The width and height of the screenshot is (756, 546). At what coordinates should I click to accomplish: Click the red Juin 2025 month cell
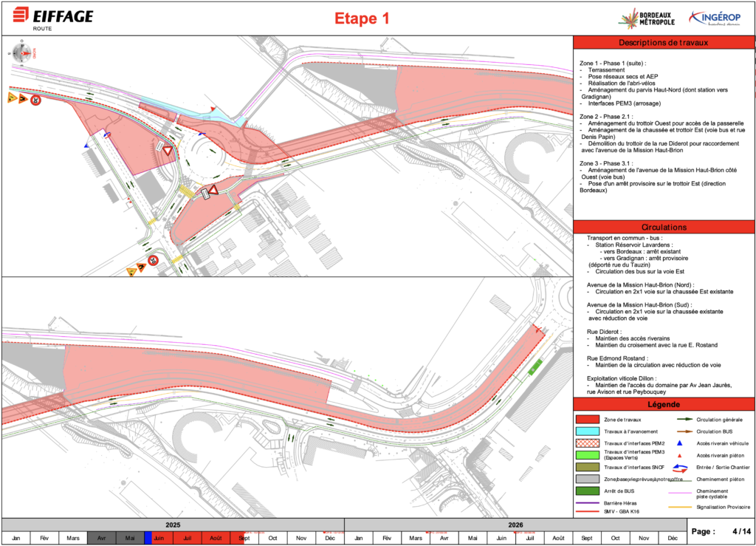pyautogui.click(x=159, y=538)
